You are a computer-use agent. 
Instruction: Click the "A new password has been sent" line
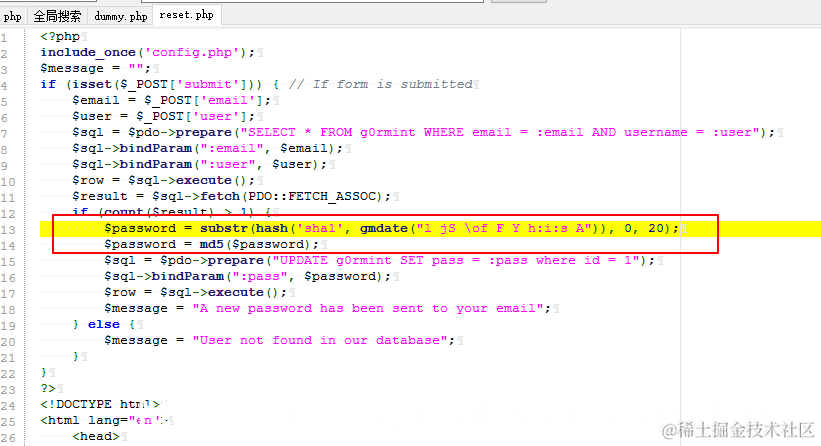tap(328, 308)
